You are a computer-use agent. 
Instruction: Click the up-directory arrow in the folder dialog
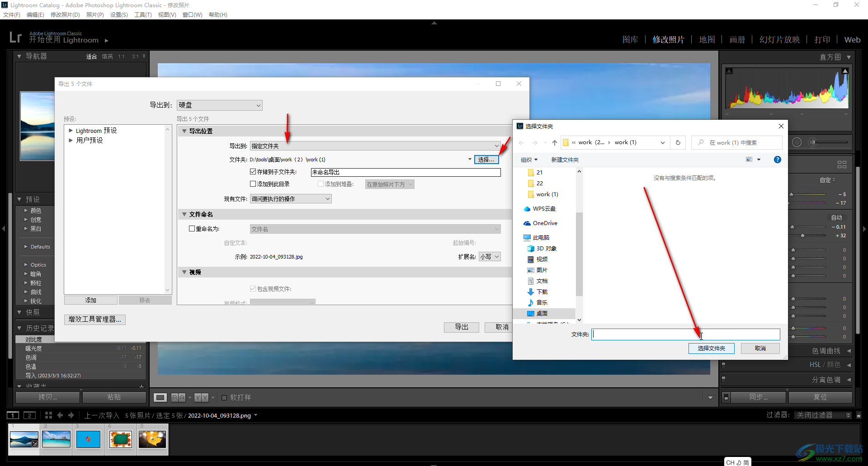[555, 143]
